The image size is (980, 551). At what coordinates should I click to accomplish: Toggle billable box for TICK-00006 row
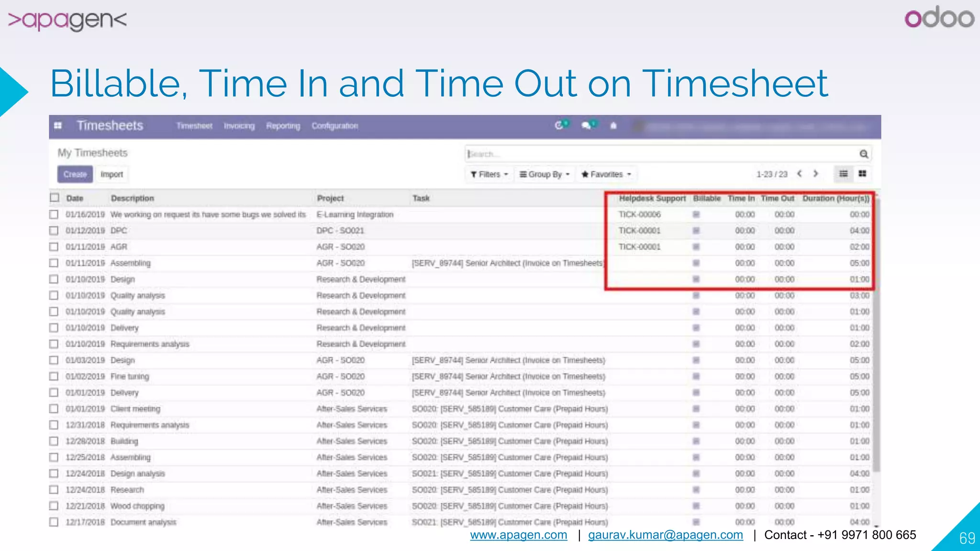[x=696, y=215]
